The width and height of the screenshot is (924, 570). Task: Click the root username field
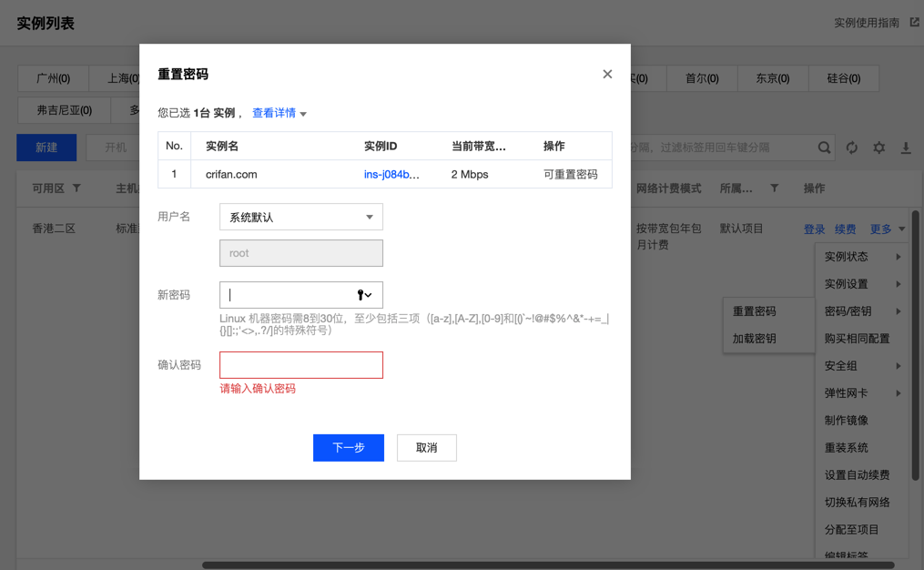(301, 253)
